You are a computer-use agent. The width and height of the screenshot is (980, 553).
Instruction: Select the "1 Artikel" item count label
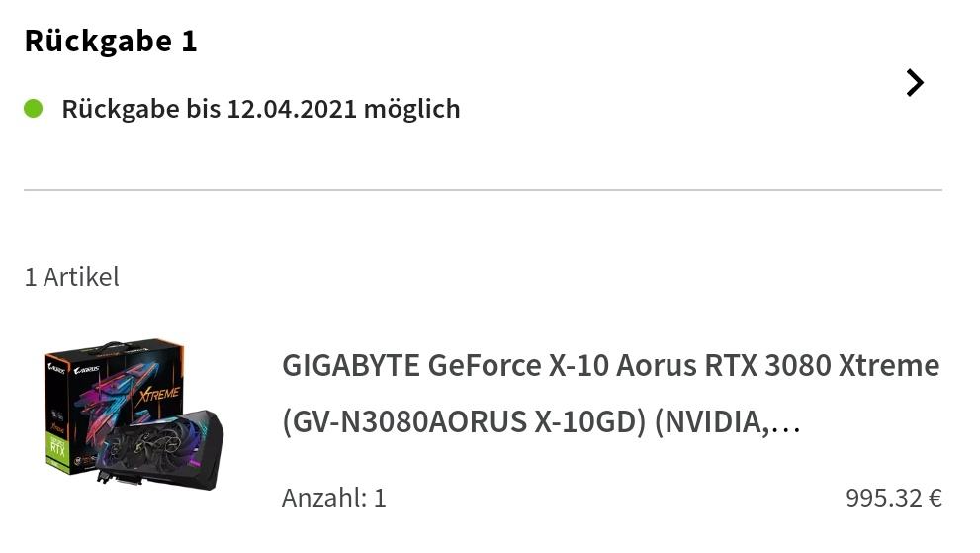pyautogui.click(x=71, y=277)
